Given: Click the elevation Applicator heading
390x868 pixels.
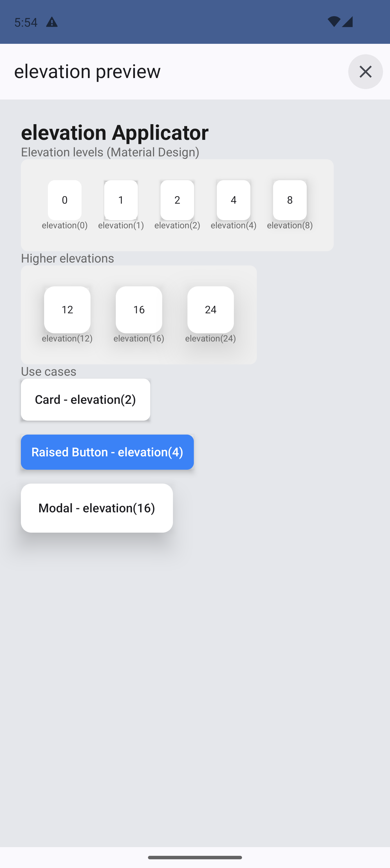Looking at the screenshot, I should (x=115, y=132).
